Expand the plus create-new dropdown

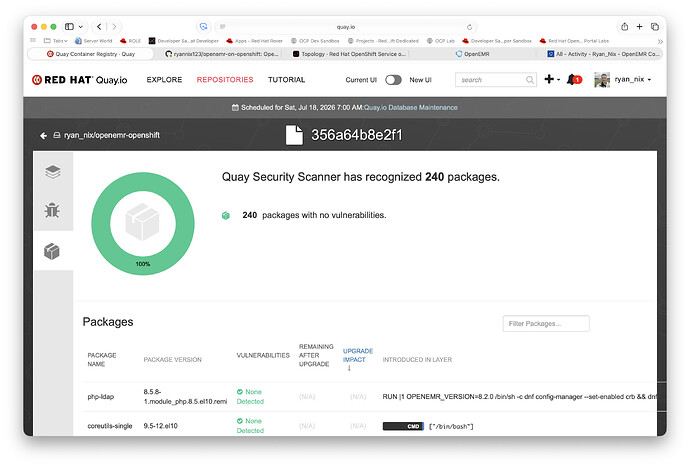tap(552, 79)
